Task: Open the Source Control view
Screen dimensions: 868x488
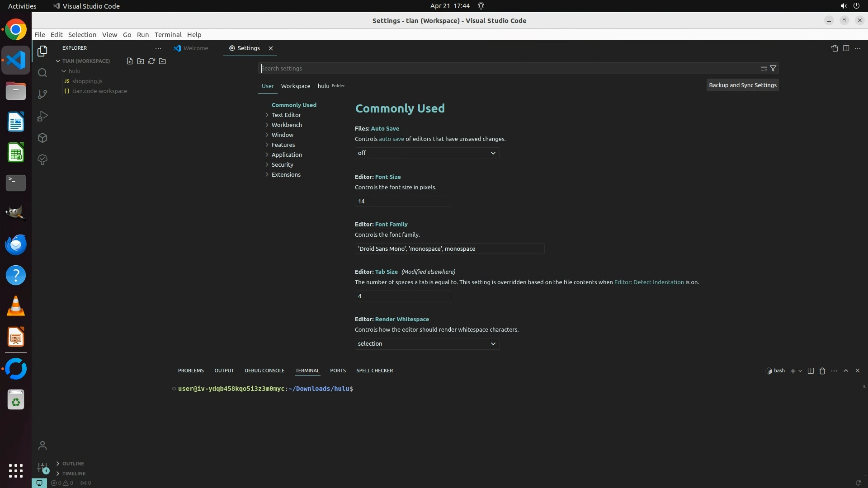Action: pos(42,94)
